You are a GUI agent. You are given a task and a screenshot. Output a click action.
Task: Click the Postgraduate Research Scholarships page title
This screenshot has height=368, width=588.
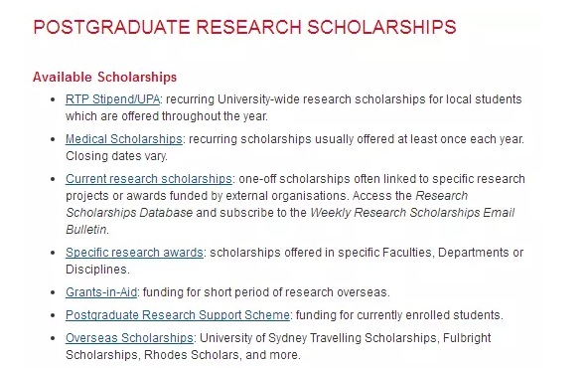click(x=244, y=28)
